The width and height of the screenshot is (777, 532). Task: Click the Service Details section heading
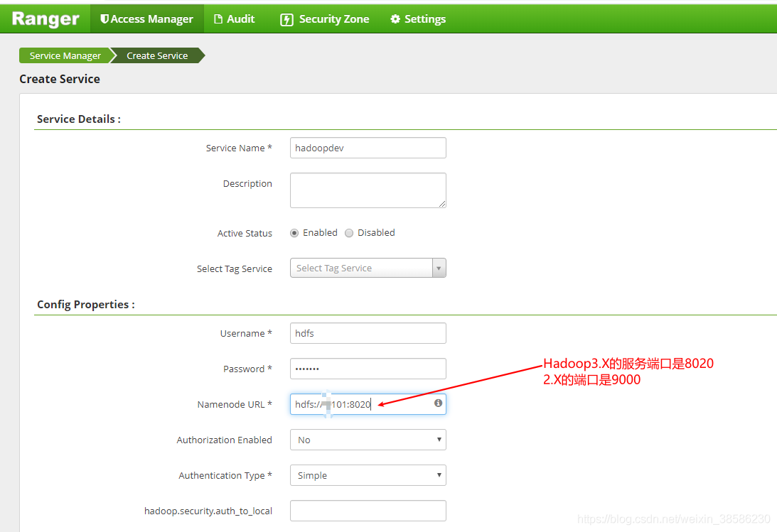point(79,119)
